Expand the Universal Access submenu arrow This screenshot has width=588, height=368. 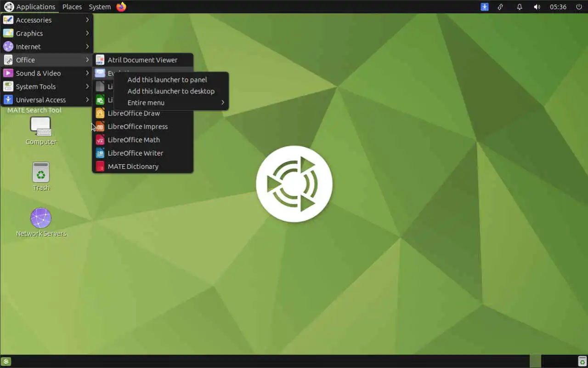pos(87,100)
